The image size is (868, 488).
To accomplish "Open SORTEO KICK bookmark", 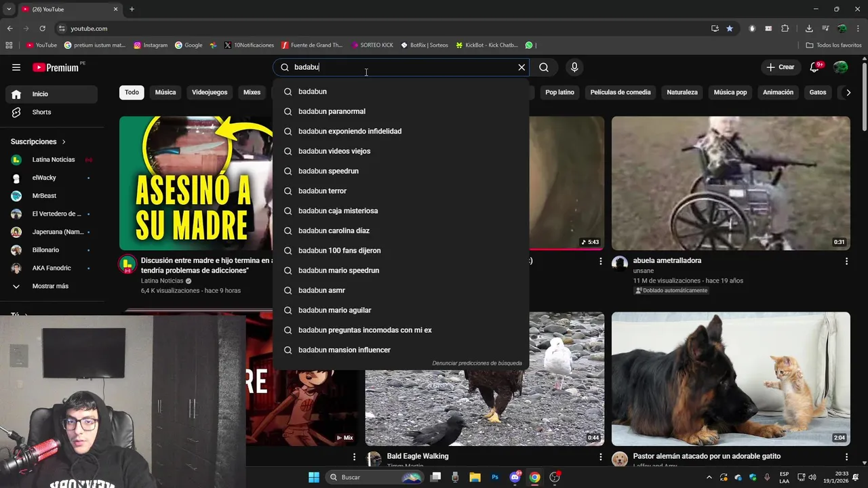I will click(372, 45).
